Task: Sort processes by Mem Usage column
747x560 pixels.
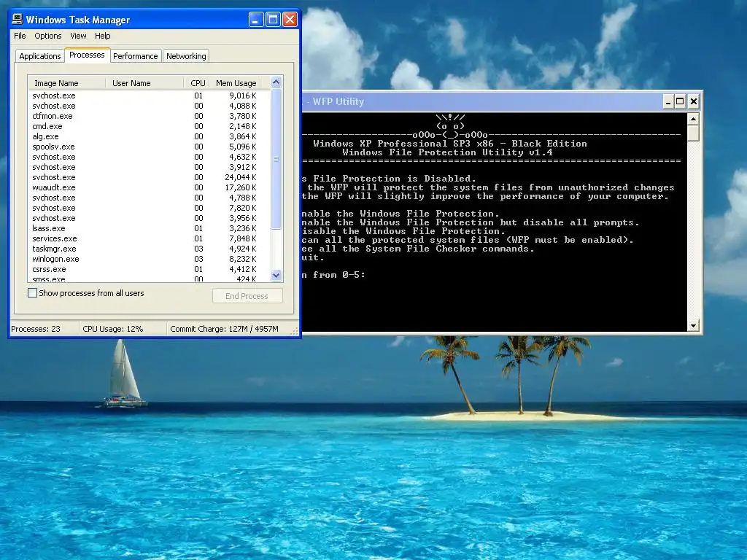Action: (x=236, y=83)
